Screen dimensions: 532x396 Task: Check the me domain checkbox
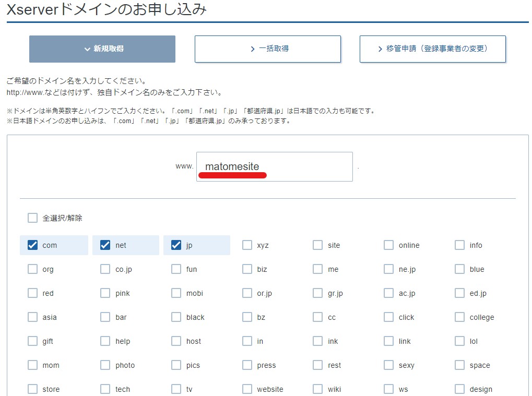(317, 269)
